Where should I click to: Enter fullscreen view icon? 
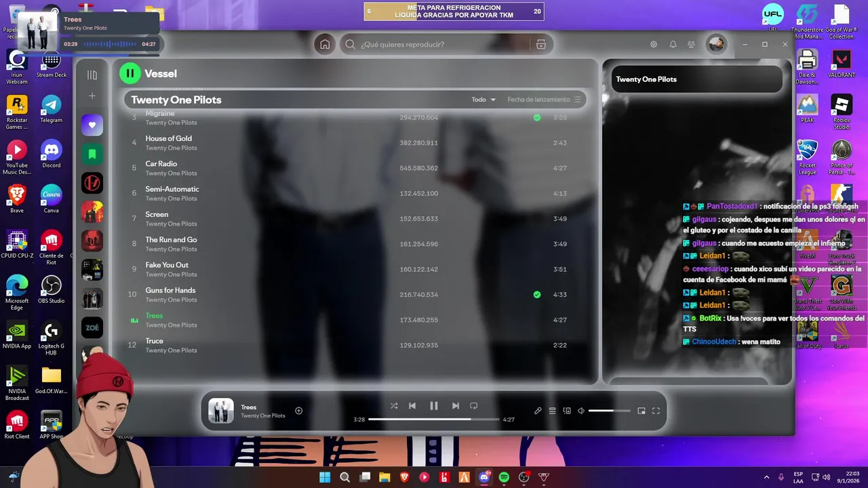pos(656,411)
